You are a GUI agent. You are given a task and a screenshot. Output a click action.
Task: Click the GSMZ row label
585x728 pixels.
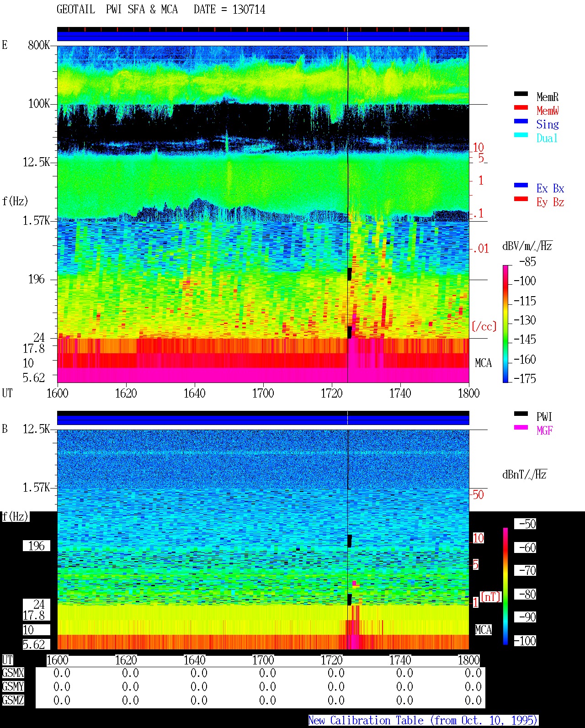pyautogui.click(x=13, y=700)
